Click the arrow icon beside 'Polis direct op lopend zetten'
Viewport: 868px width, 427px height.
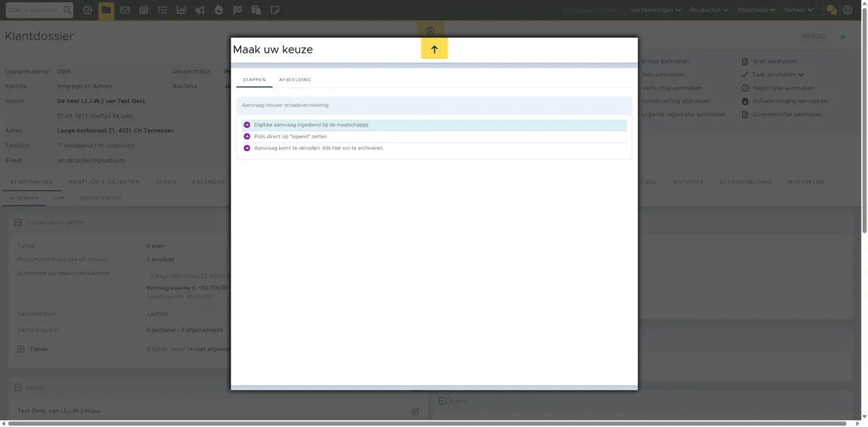coord(247,137)
